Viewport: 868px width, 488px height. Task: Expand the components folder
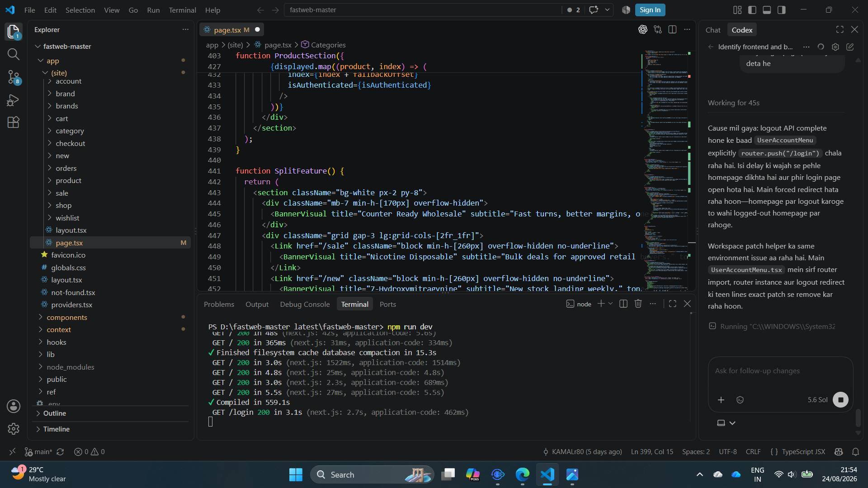66,317
